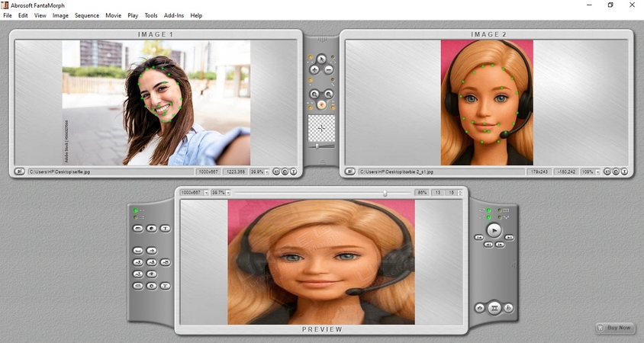Toggle orange LED left of the arrow pointer tool
This screenshot has width=644, height=343.
(310, 57)
